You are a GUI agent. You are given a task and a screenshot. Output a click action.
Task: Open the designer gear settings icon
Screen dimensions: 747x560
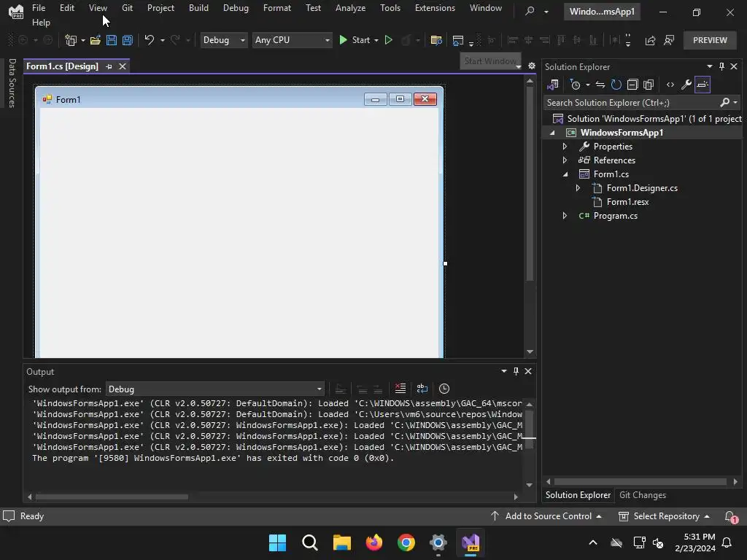[x=532, y=66]
